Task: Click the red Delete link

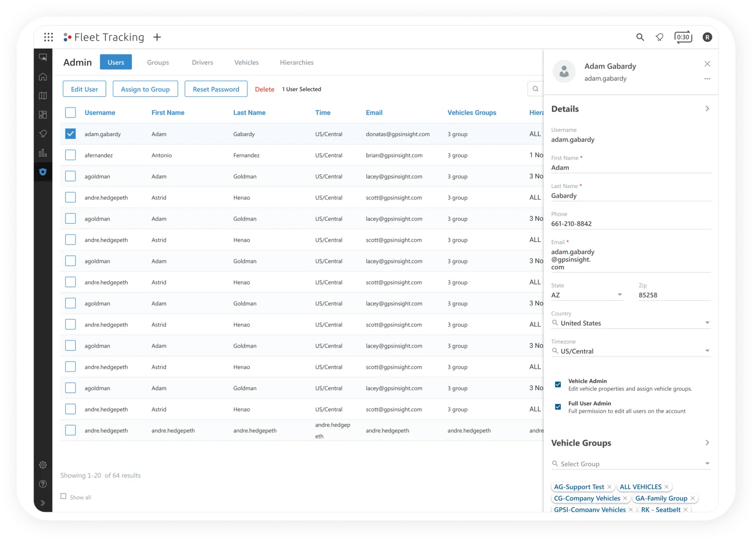Action: pos(265,89)
